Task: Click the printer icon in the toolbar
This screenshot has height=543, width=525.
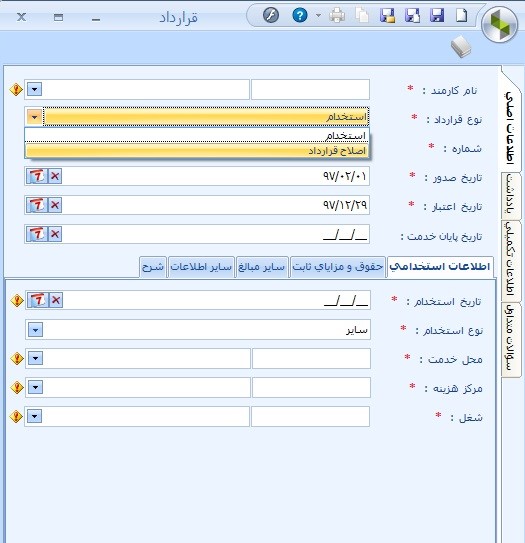Action: click(337, 16)
